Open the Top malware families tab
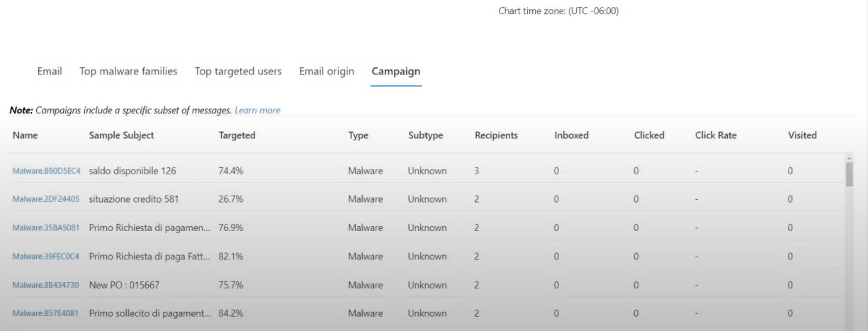The height and width of the screenshot is (331, 868). pos(128,72)
